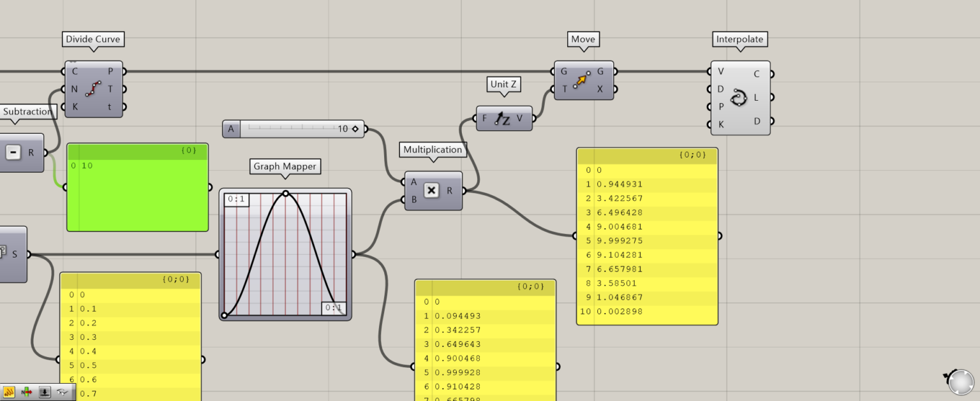This screenshot has width=980, height=401.
Task: Click the R output port of Multiplication
Action: pos(463,190)
